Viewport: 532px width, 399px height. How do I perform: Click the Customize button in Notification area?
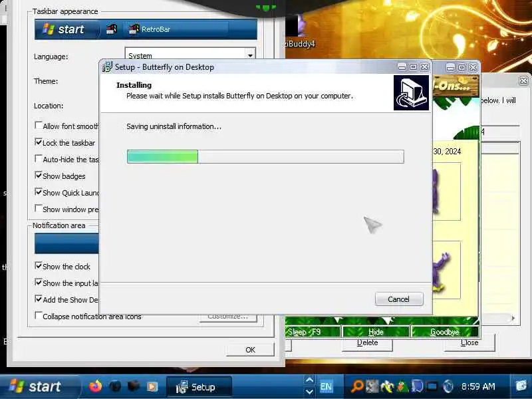point(227,317)
